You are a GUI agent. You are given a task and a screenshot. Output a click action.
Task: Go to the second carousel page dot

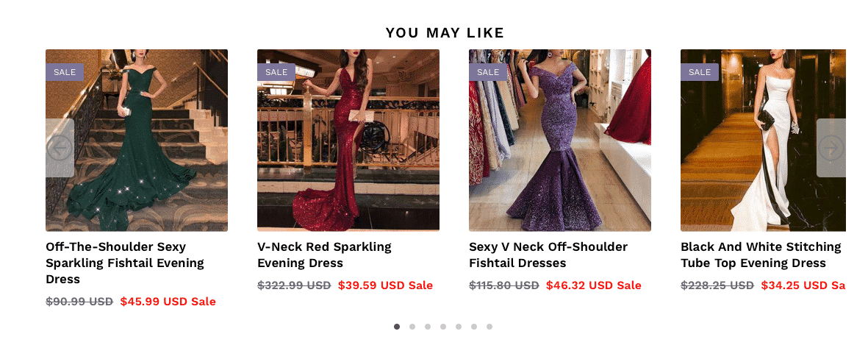point(412,327)
